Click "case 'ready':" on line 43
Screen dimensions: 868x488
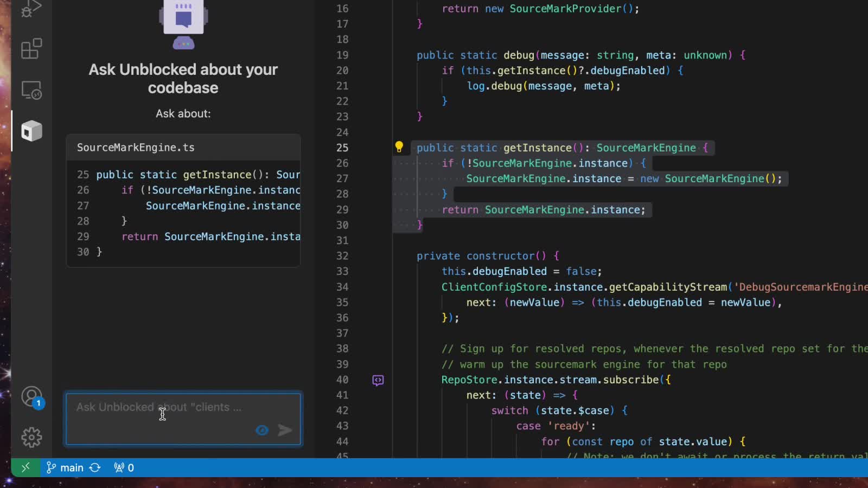[x=556, y=426]
